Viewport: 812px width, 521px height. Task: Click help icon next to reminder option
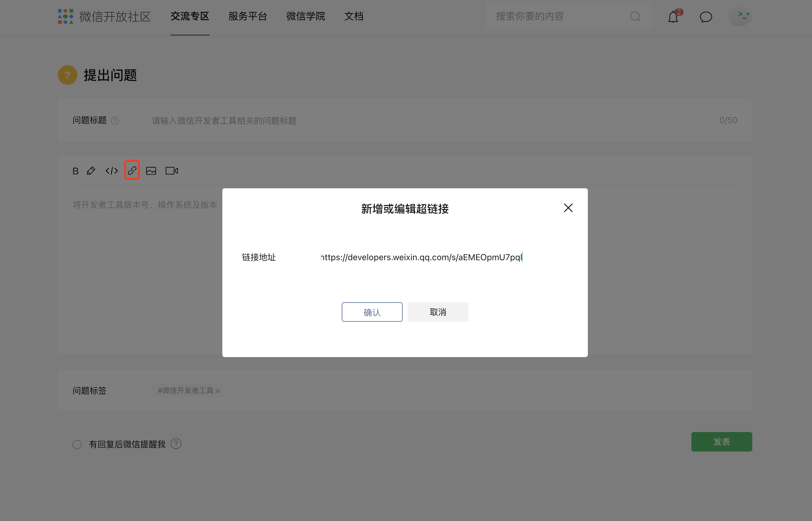pyautogui.click(x=176, y=444)
